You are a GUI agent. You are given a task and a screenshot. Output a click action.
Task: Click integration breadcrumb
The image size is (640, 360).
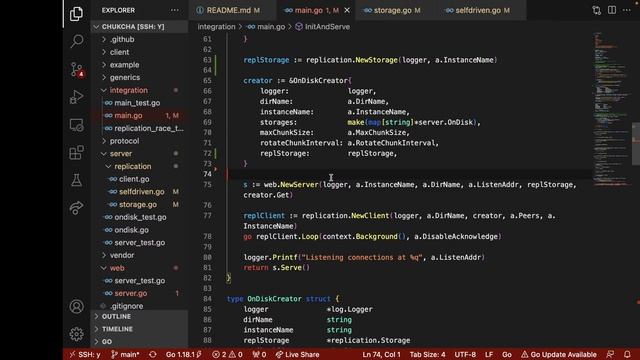tap(216, 27)
